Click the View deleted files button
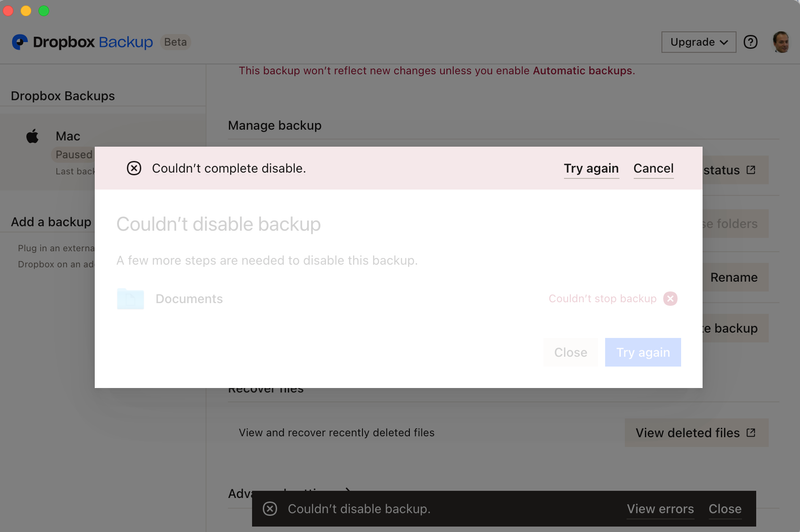The width and height of the screenshot is (800, 532). (696, 433)
